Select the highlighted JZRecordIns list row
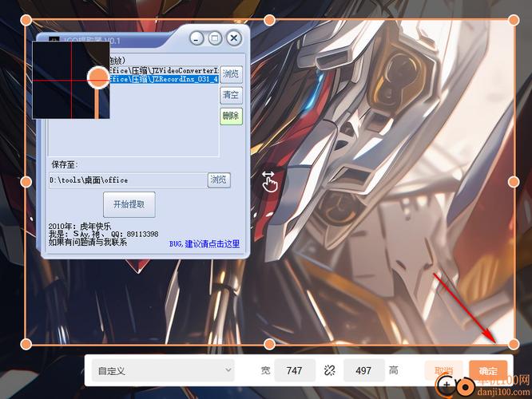 tap(164, 79)
